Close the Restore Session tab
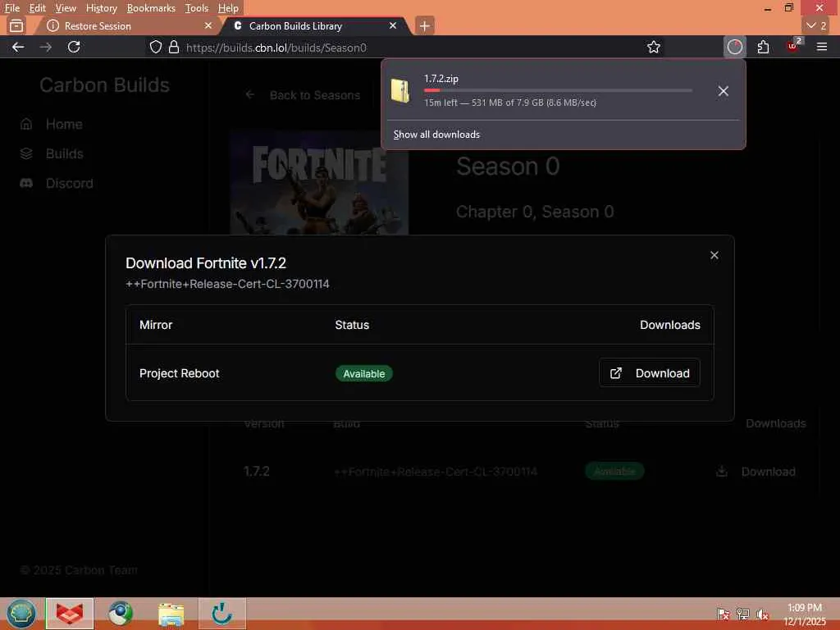 click(x=208, y=25)
